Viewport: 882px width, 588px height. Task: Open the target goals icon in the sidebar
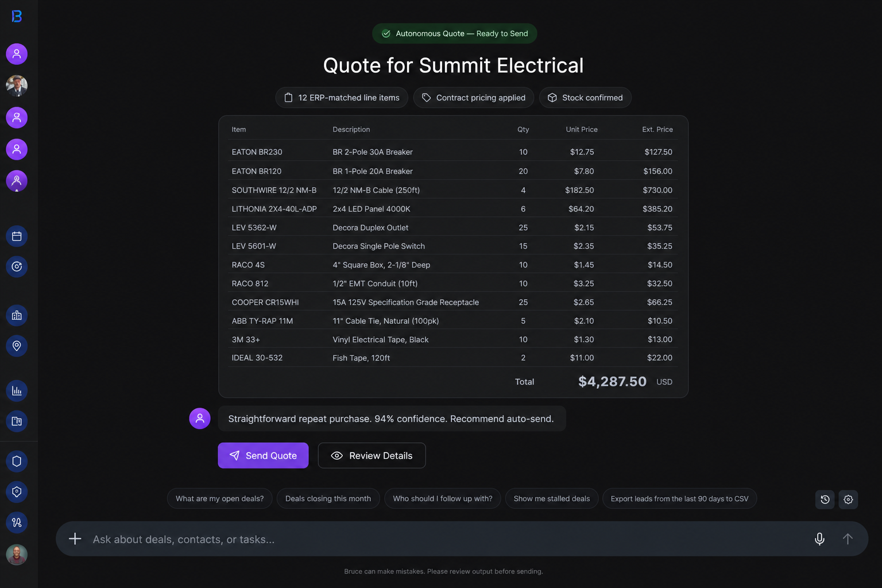click(17, 266)
